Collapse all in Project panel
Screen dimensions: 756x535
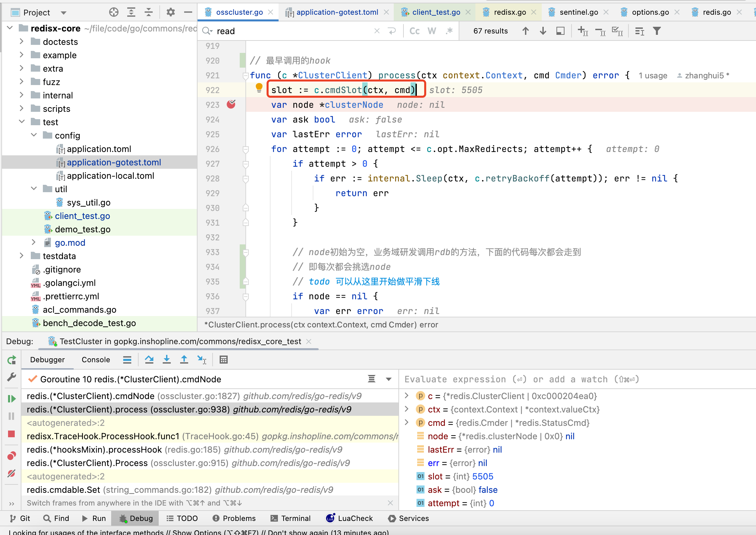click(149, 12)
